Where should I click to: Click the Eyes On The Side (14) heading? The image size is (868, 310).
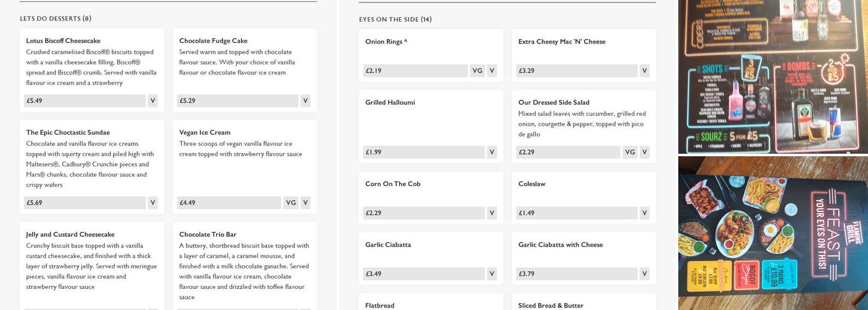coord(396,19)
